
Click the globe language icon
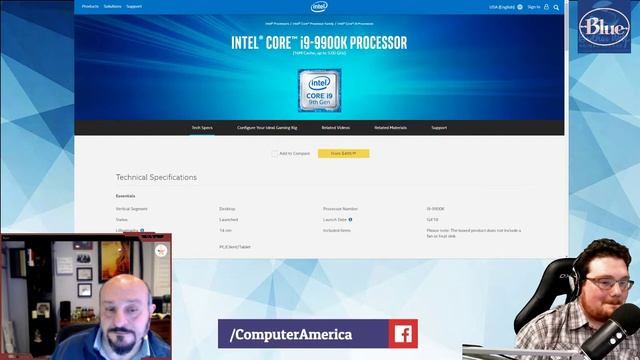[520, 7]
